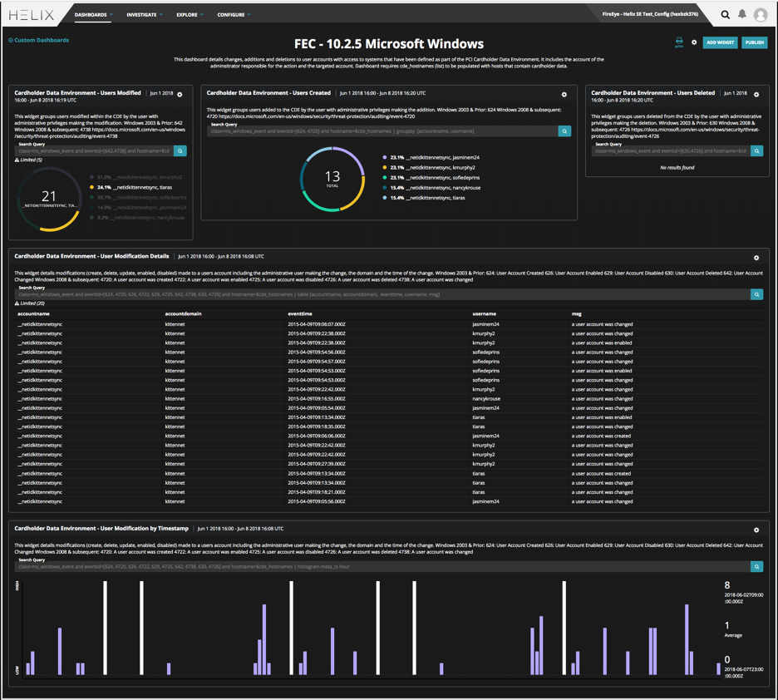Image resolution: width=778 pixels, height=700 pixels.
Task: Select legend swatch for 23.1% kmurphy2 in Users Created
Action: (x=385, y=167)
